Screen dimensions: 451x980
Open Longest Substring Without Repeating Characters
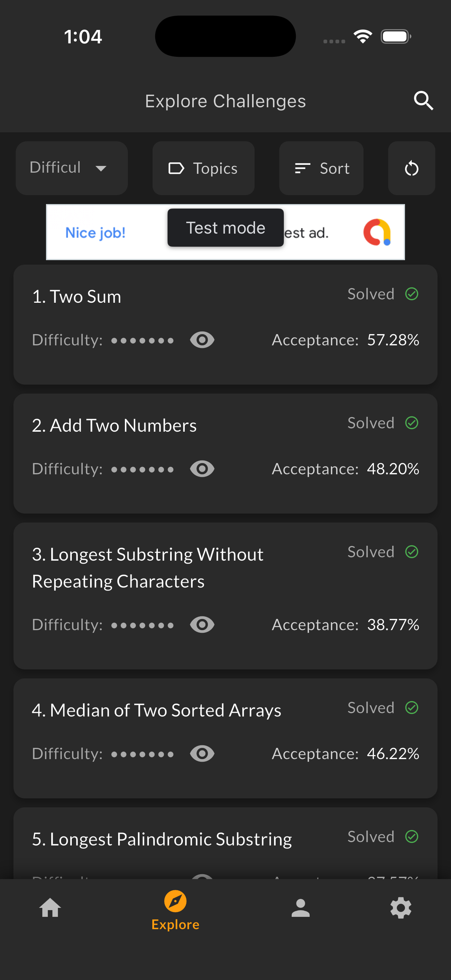click(148, 568)
